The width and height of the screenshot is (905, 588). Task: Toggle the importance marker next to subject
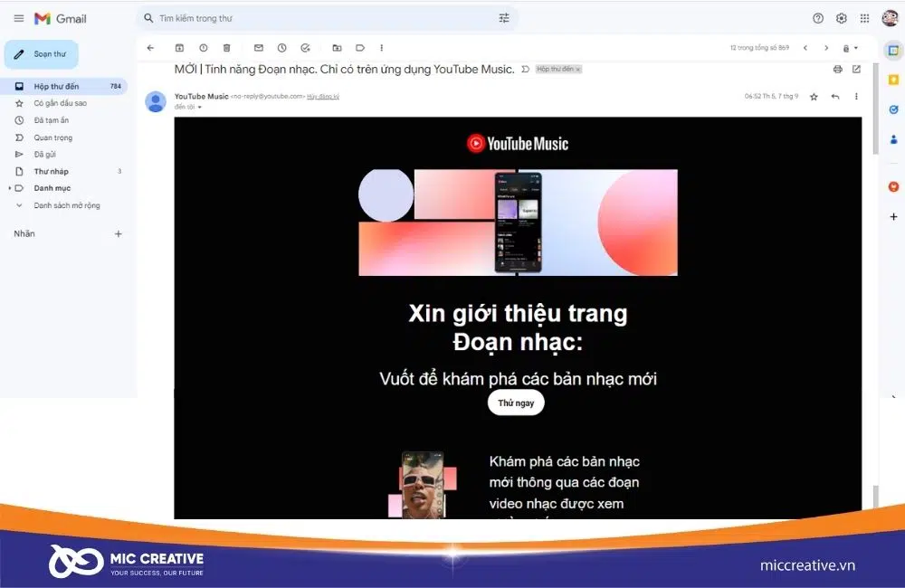[525, 70]
